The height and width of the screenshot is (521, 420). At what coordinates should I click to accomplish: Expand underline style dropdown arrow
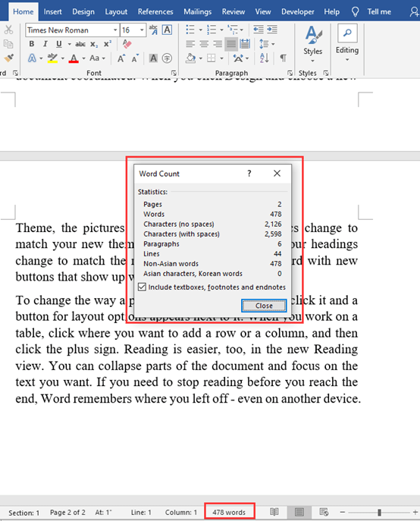tap(69, 44)
